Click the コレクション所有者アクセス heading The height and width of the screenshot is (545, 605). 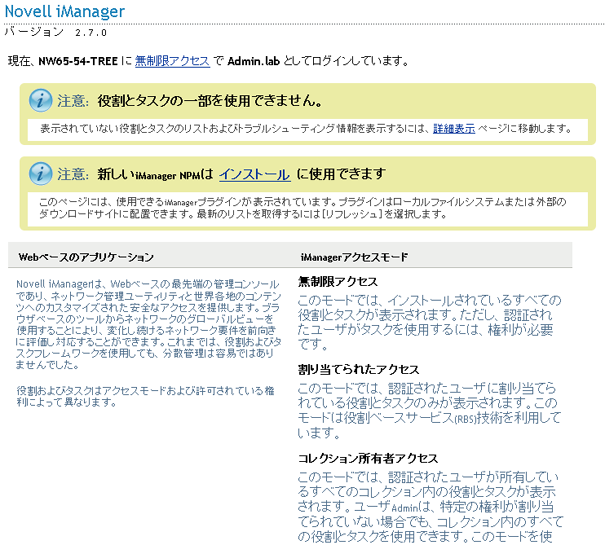(x=368, y=458)
